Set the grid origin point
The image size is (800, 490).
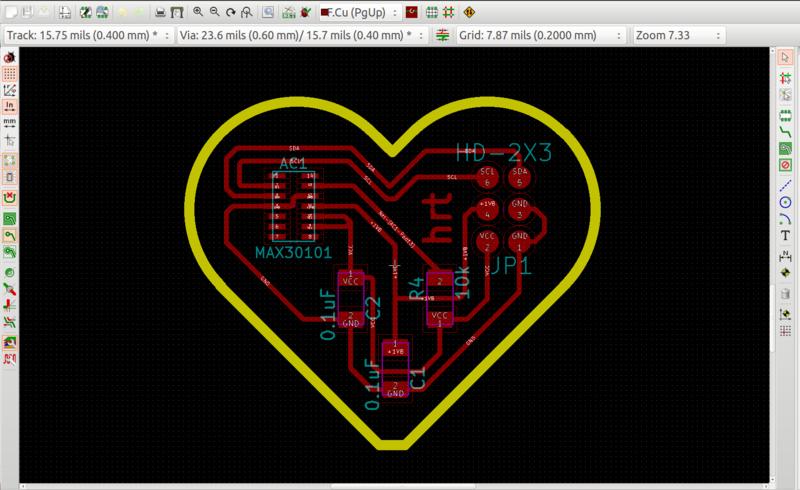(x=786, y=331)
